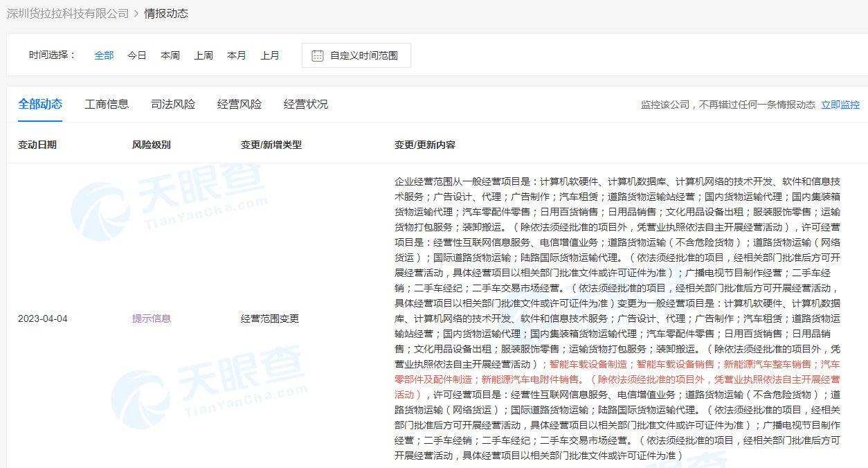The height and width of the screenshot is (468, 868).
Task: Select the 今日 time filter
Action: pos(137,55)
